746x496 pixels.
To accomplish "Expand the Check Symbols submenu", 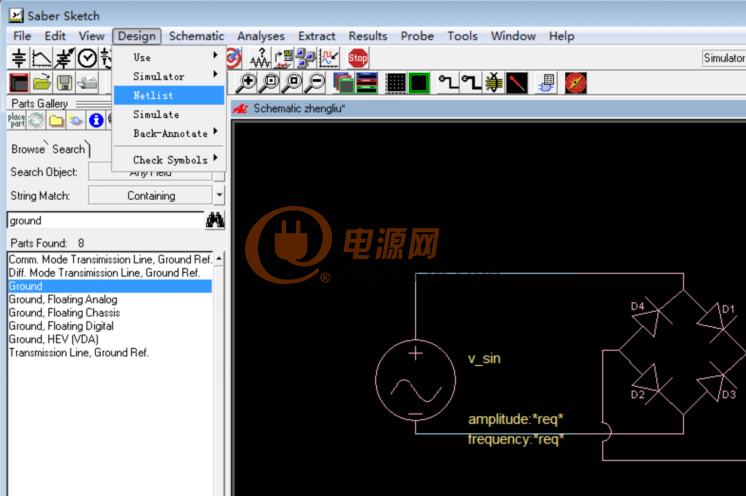I will point(169,159).
